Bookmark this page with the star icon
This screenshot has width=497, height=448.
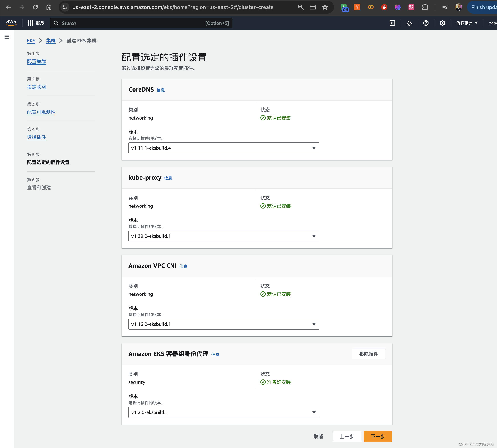pos(325,7)
